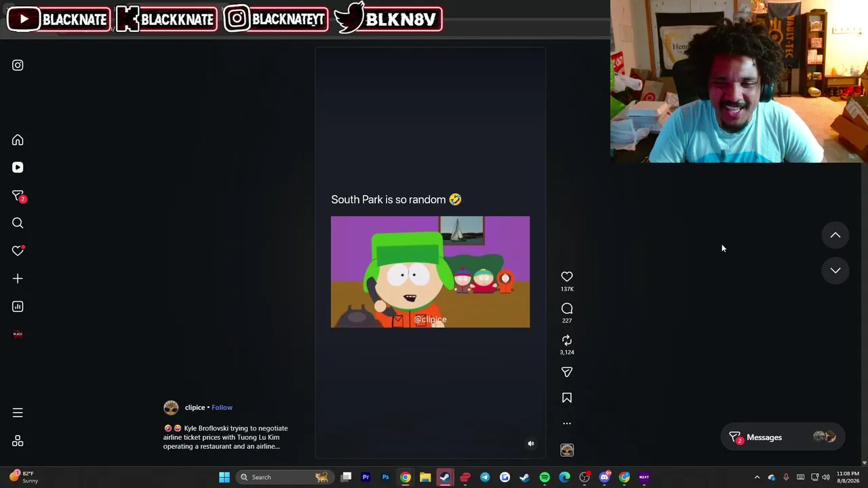Open the clock and calendar flyout

click(848, 477)
